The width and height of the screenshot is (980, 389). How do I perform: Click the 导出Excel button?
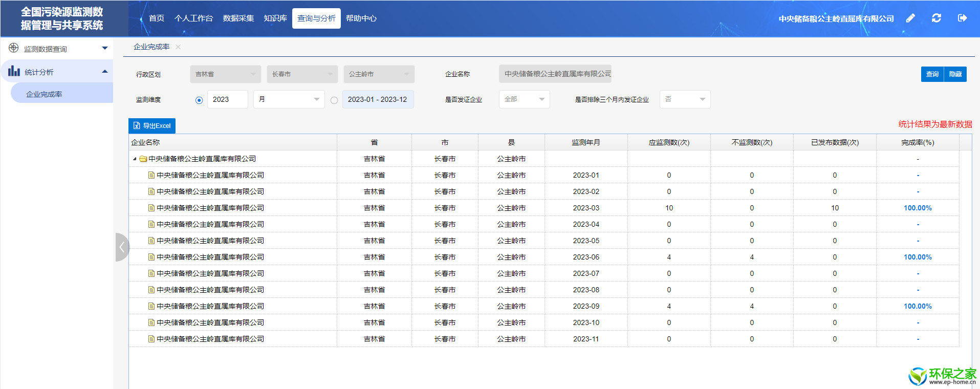(x=152, y=126)
